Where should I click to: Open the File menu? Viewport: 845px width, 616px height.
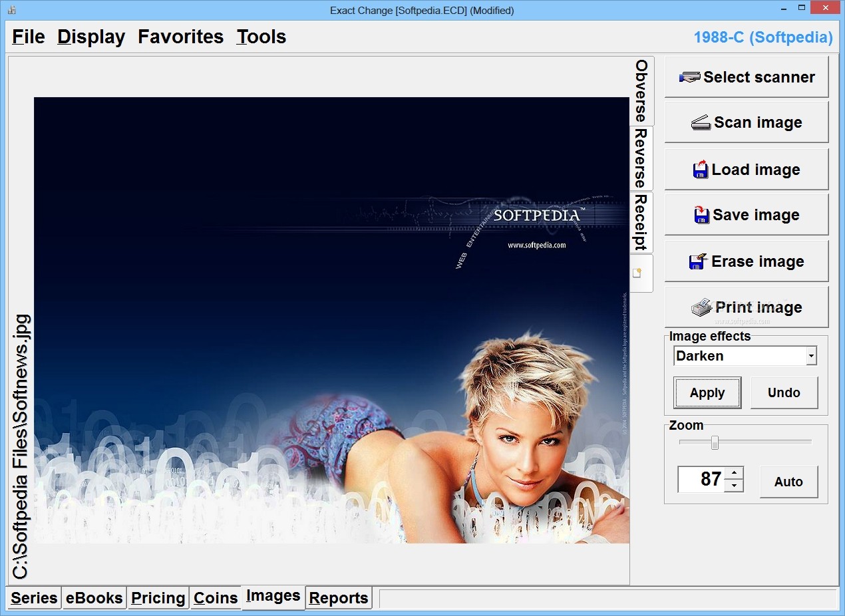29,37
